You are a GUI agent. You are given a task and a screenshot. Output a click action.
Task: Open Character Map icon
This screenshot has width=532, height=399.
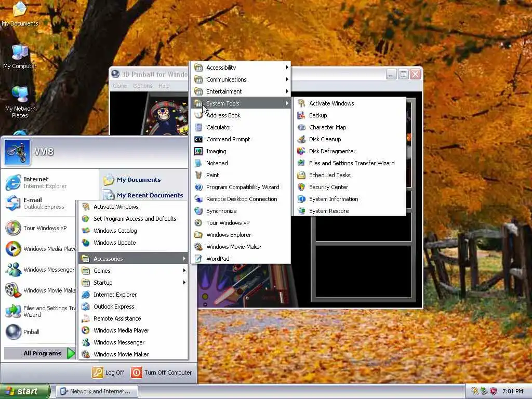301,127
